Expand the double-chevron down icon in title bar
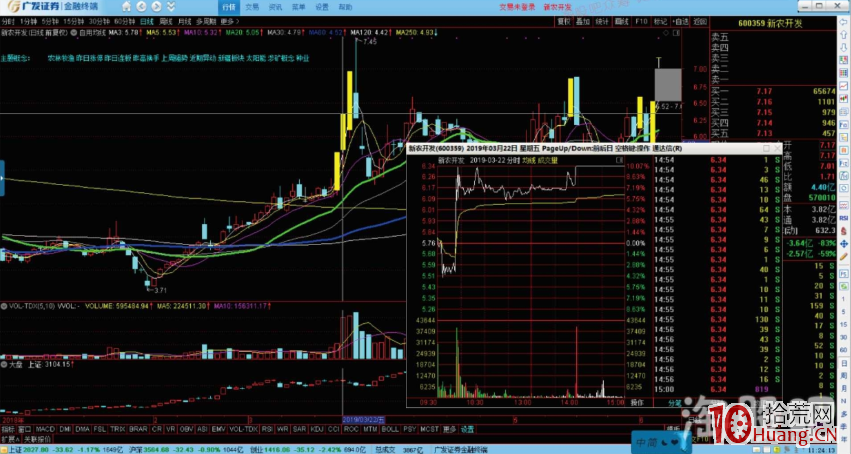The height and width of the screenshot is (454, 851). pyautogui.click(x=171, y=7)
